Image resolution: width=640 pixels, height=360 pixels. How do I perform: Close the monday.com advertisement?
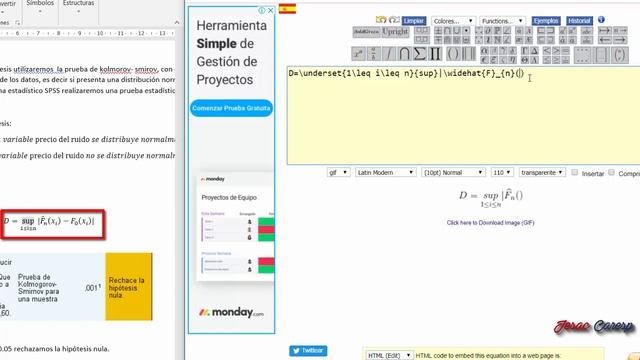271,11
